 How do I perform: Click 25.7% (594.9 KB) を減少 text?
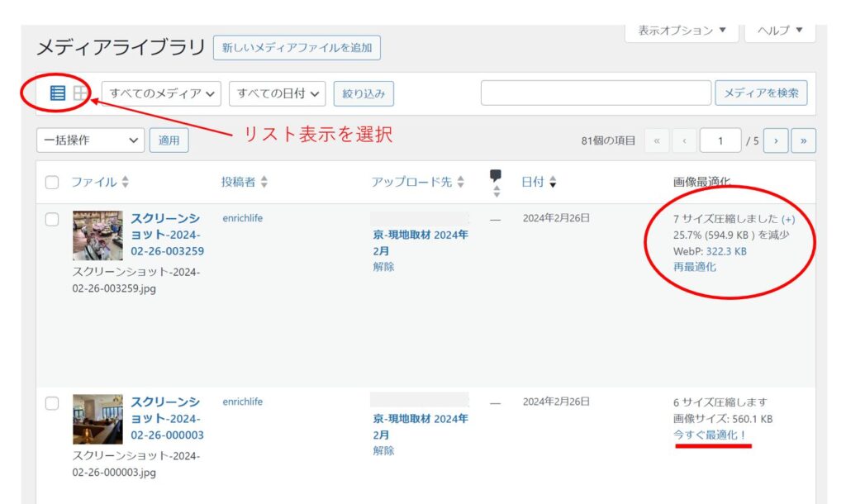[731, 235]
